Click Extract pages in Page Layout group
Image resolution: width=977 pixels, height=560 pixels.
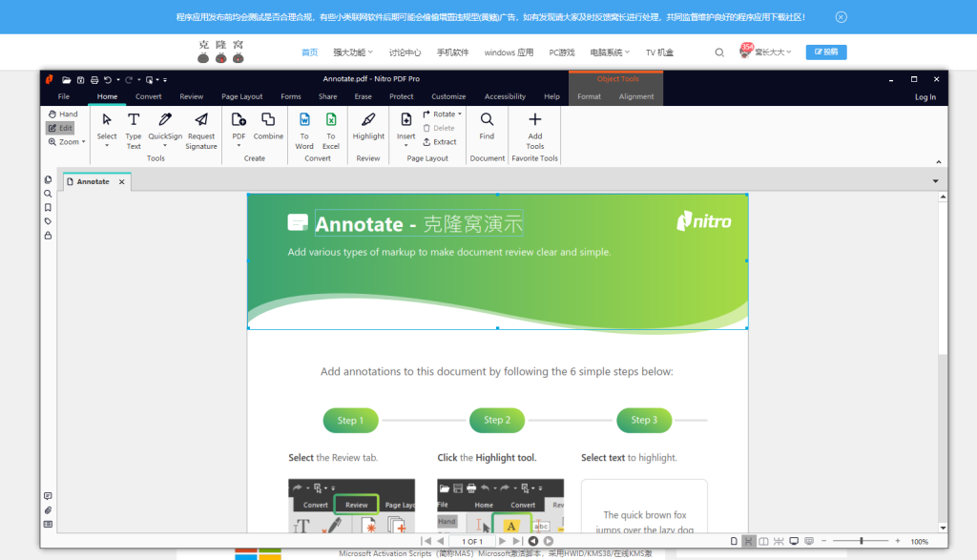point(440,142)
